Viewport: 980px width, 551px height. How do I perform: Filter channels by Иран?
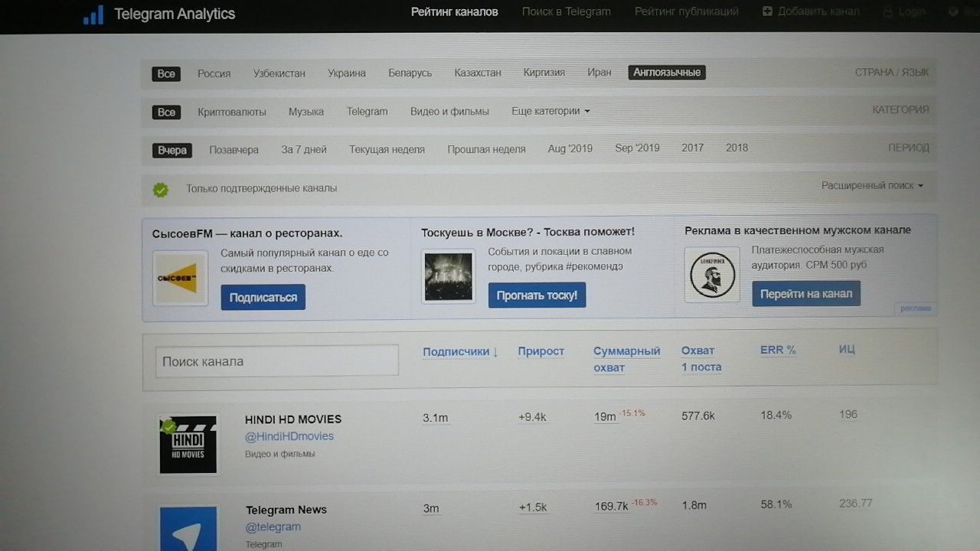click(x=599, y=73)
